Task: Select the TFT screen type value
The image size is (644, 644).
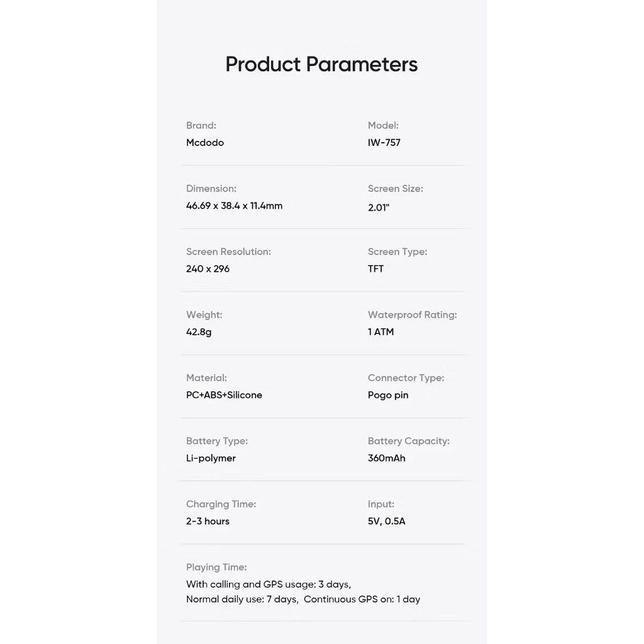Action: coord(375,269)
